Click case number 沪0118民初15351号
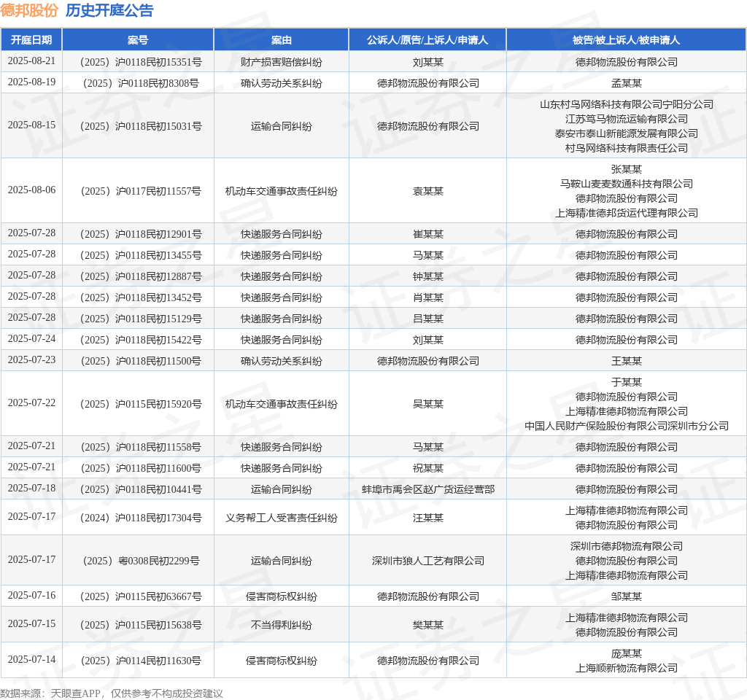 141,62
